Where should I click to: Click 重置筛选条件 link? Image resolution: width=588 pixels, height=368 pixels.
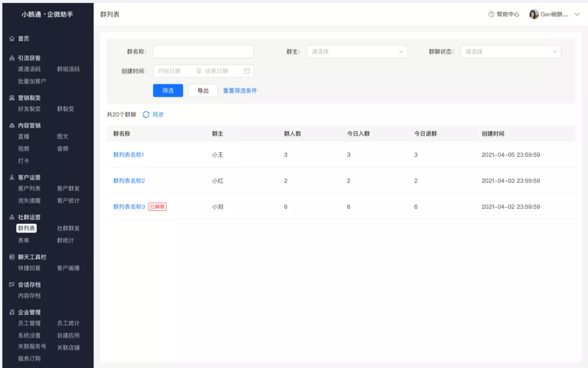pos(240,91)
